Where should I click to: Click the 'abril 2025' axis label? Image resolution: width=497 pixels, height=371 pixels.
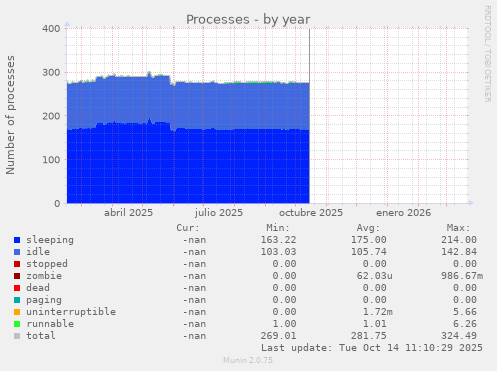pyautogui.click(x=128, y=213)
